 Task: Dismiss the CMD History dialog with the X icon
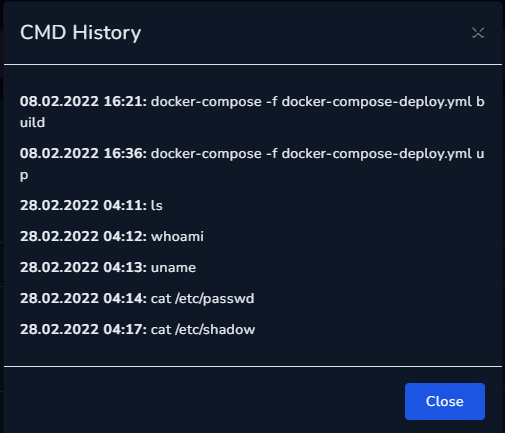478,32
